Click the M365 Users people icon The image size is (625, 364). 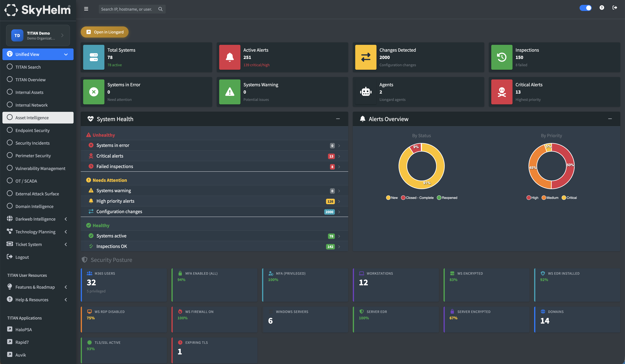(90, 273)
